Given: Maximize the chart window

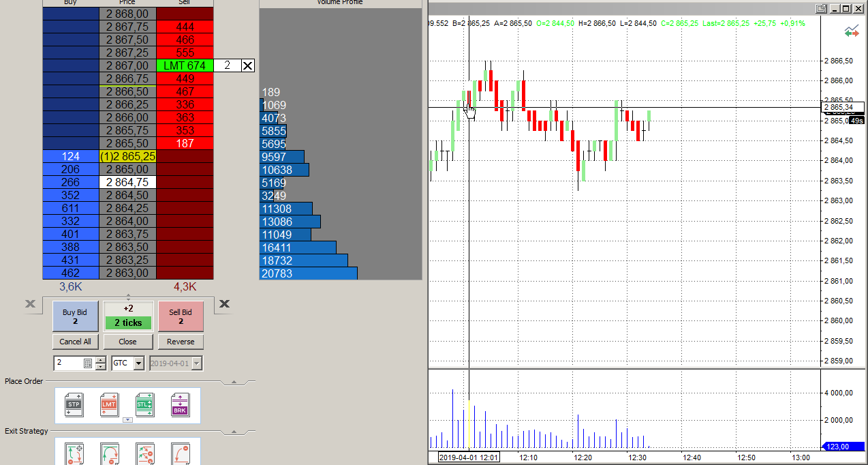Looking at the screenshot, I should coord(846,9).
